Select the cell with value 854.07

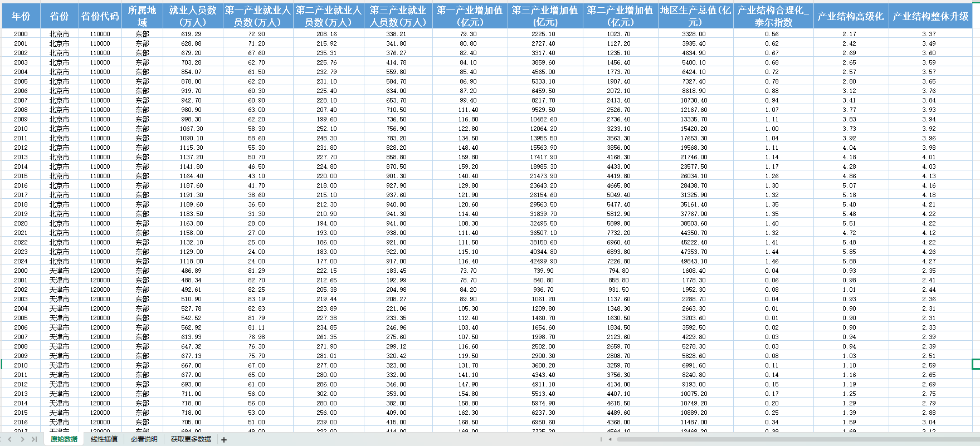click(193, 72)
